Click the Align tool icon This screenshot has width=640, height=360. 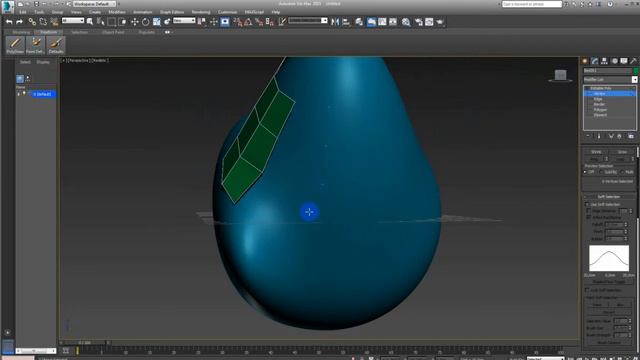[346, 22]
